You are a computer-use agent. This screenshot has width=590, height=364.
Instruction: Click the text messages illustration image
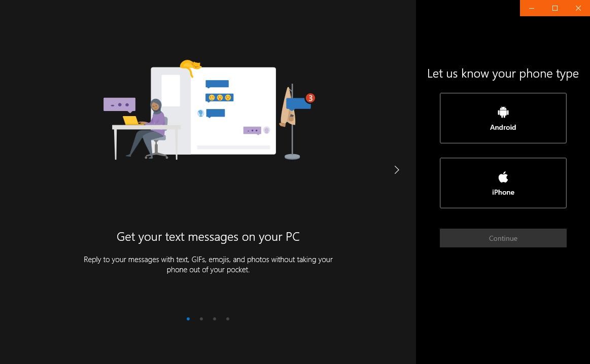pos(209,110)
